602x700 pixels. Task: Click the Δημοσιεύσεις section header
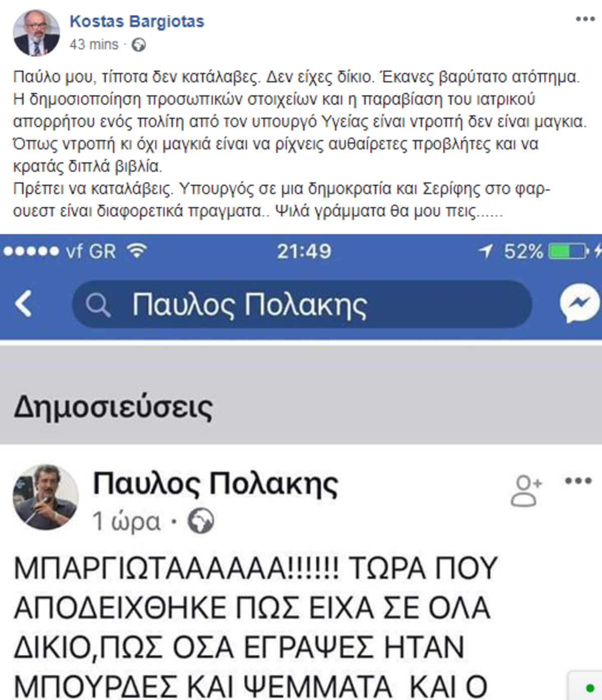(114, 407)
